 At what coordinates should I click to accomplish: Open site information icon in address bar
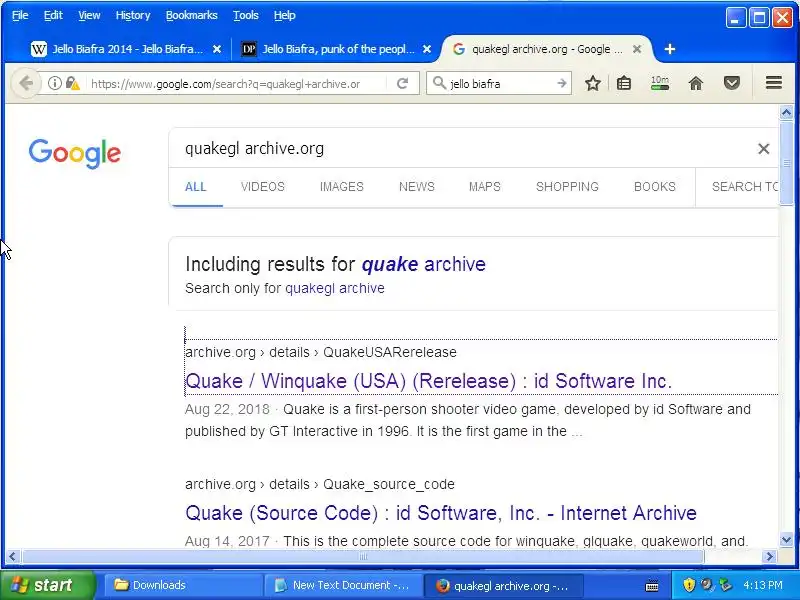[x=55, y=83]
